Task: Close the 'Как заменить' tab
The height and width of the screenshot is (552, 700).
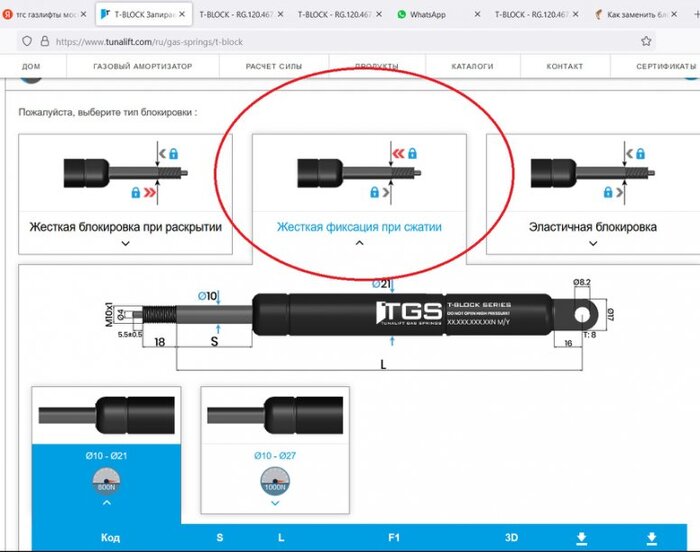Action: 674,14
